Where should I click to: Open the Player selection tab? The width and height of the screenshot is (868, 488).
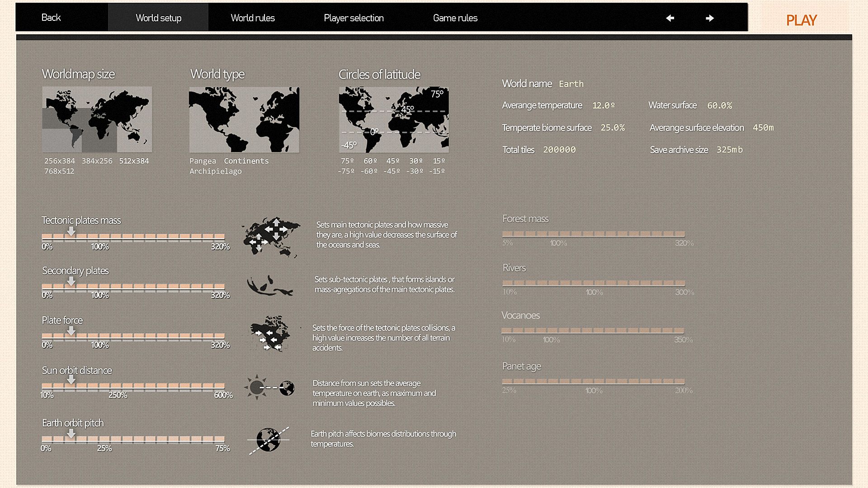[354, 18]
